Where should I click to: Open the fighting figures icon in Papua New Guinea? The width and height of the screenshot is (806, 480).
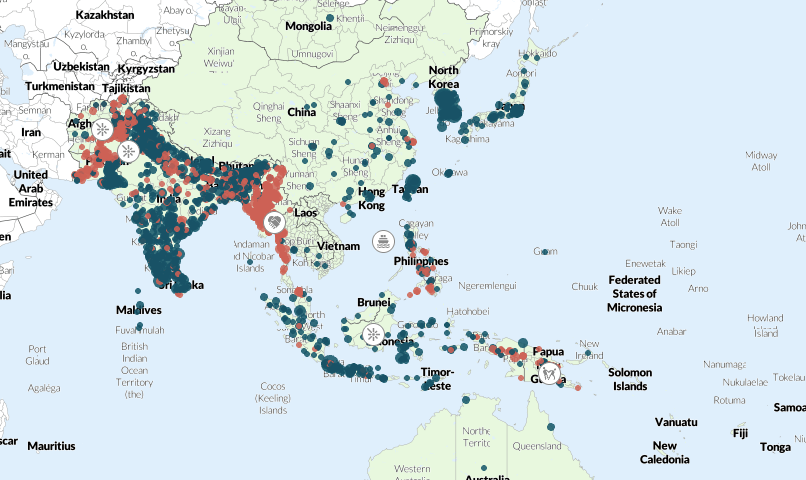tap(548, 371)
